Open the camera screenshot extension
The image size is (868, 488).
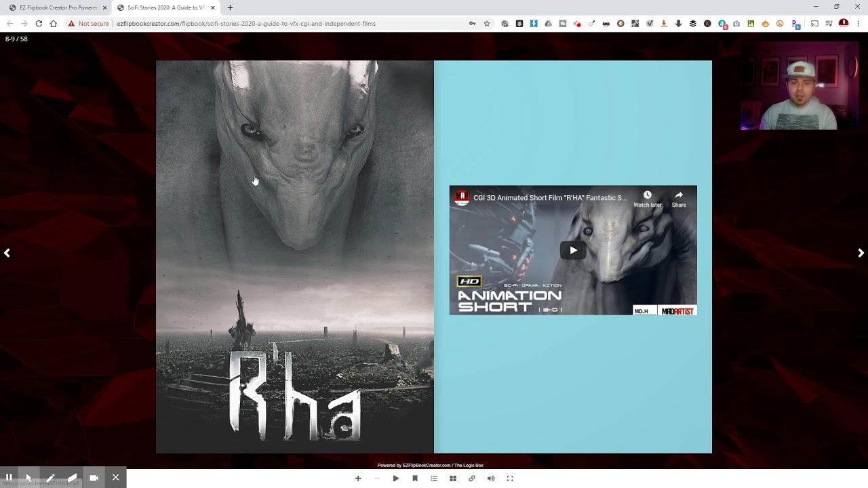tap(736, 24)
